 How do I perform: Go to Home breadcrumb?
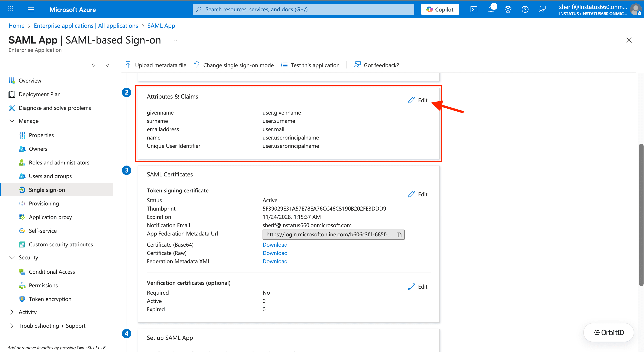16,26
